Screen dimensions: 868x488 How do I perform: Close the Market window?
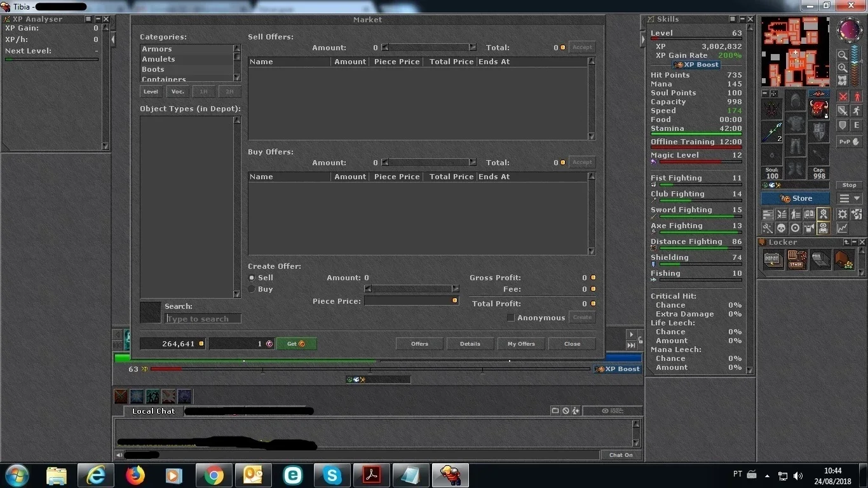click(x=572, y=344)
